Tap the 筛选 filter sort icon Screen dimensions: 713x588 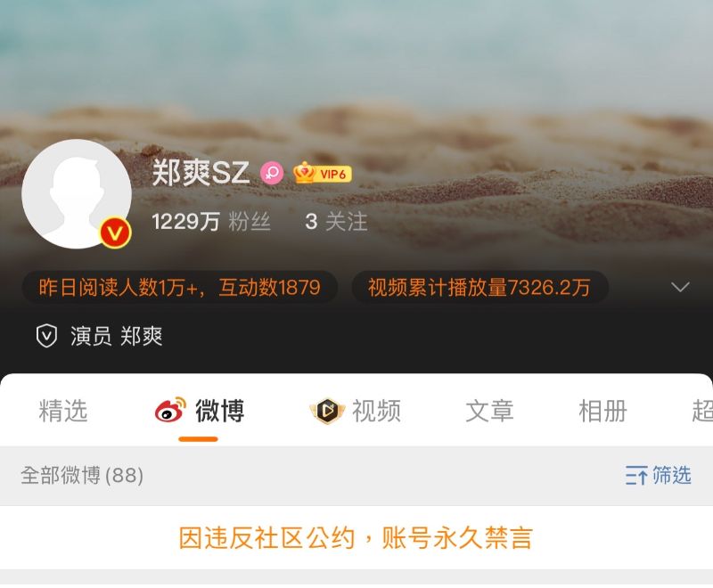[636, 476]
